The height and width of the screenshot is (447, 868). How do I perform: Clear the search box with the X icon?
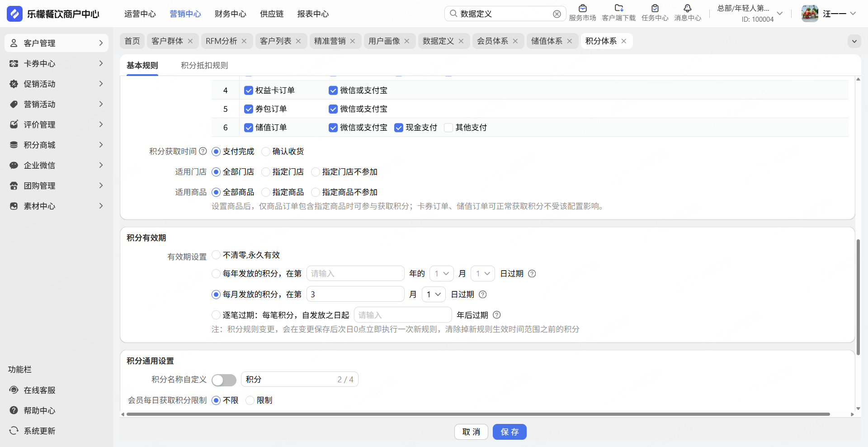(557, 14)
